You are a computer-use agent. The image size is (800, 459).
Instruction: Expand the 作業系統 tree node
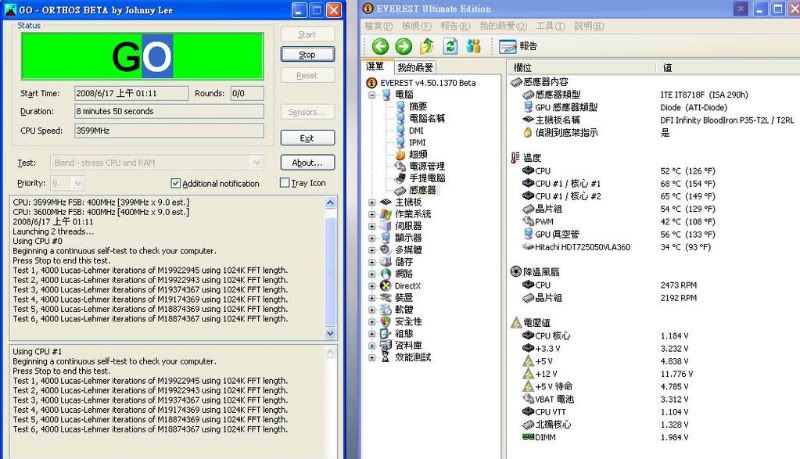pos(372,214)
